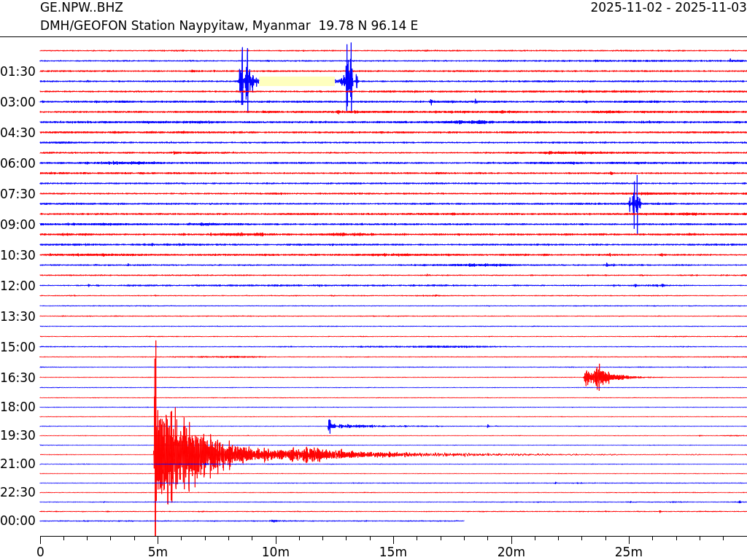Click the blue spike on the 07:30 trace
The width and height of the screenshot is (747, 560).
[635, 203]
